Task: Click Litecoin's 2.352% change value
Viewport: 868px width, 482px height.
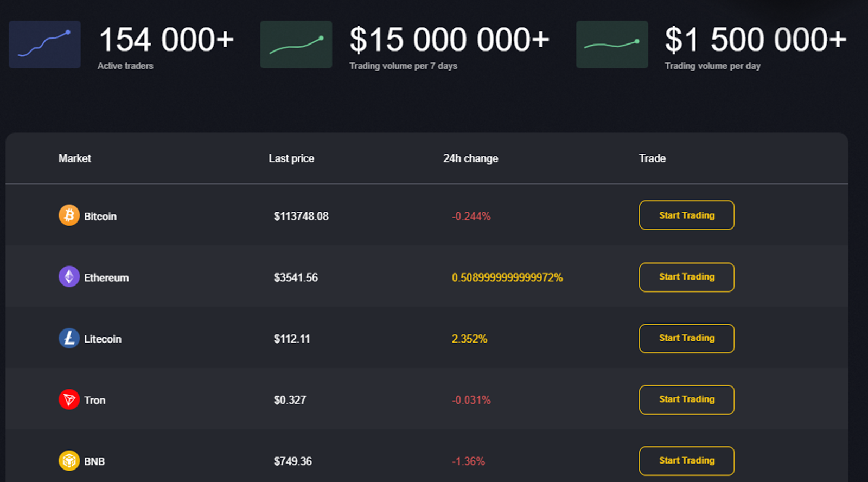Action: pyautogui.click(x=469, y=339)
